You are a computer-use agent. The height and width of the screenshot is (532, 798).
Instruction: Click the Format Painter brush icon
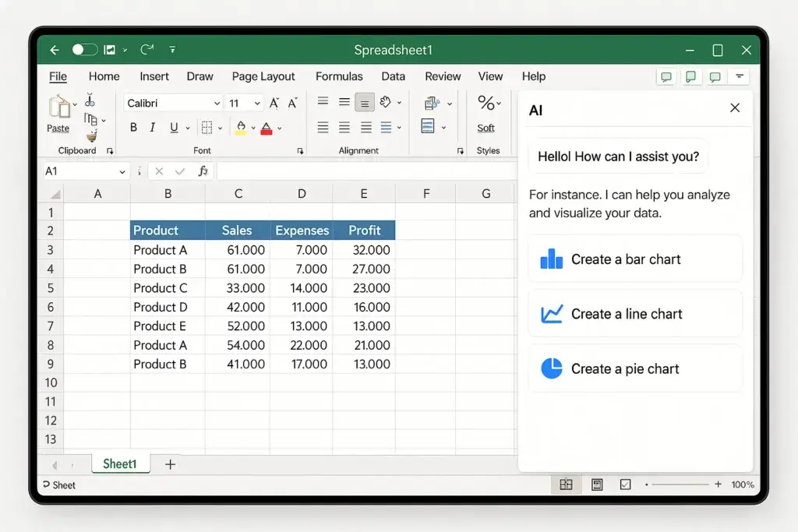point(92,137)
